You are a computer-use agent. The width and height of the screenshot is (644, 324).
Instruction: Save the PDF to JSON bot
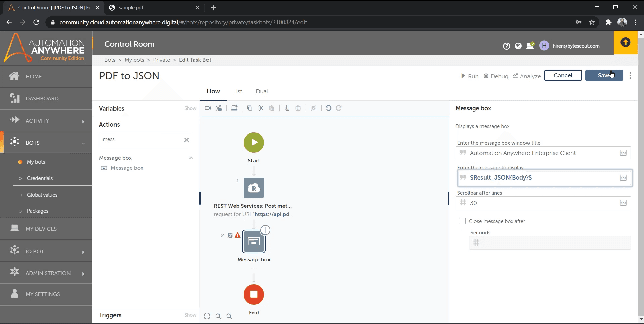click(604, 75)
